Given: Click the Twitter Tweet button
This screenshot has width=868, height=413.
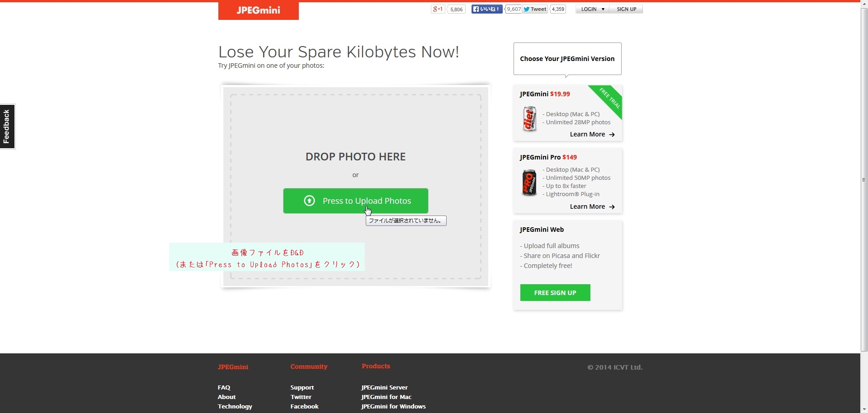Looking at the screenshot, I should (535, 9).
